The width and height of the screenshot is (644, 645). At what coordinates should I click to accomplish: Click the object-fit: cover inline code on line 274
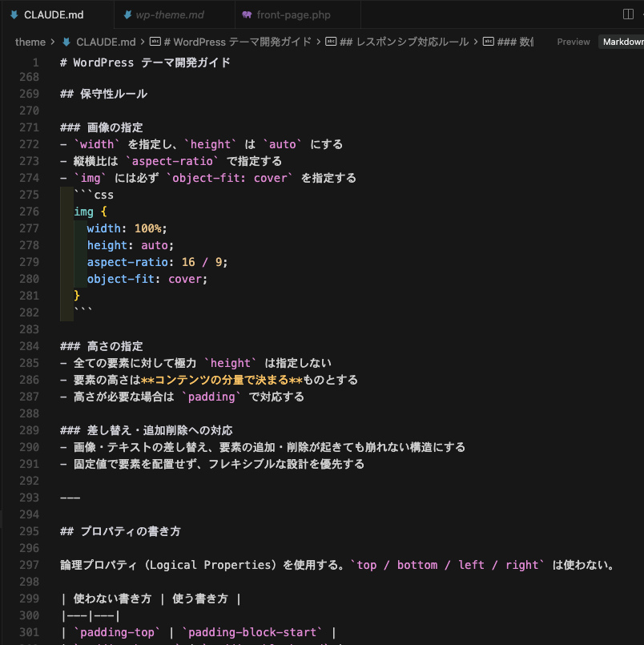point(229,178)
